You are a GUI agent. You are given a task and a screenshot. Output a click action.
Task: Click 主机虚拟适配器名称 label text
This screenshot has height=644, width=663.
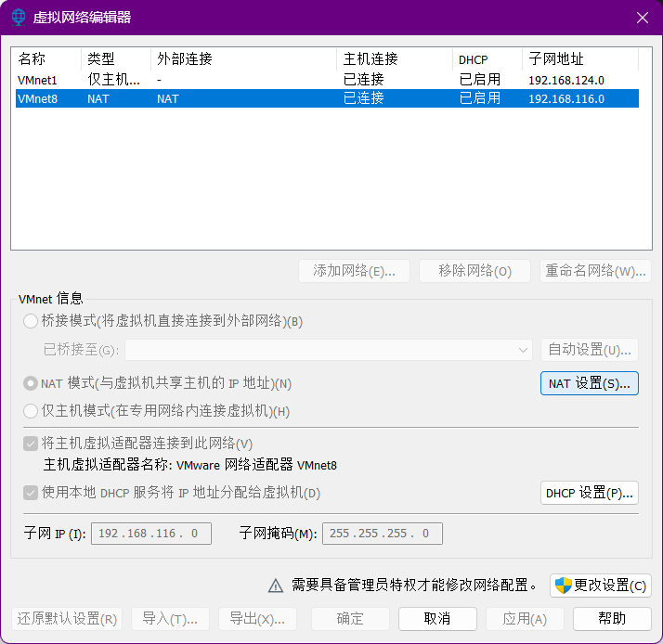pyautogui.click(x=107, y=465)
